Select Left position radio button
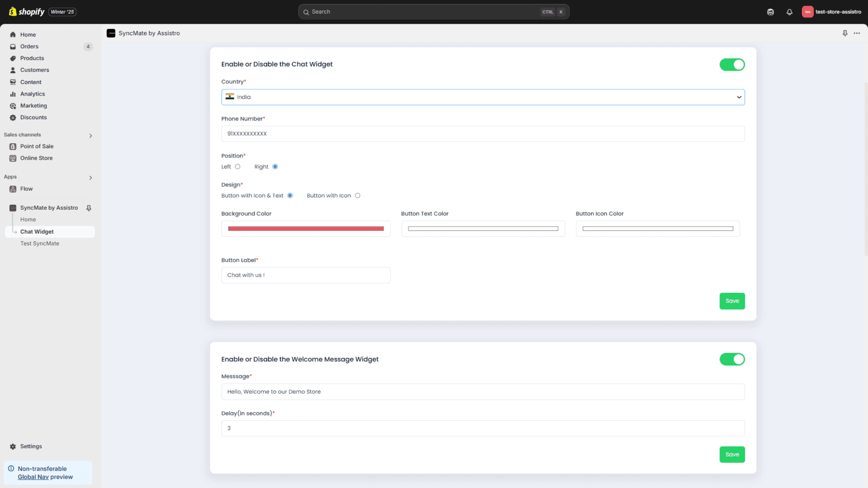This screenshot has height=488, width=868. click(238, 166)
